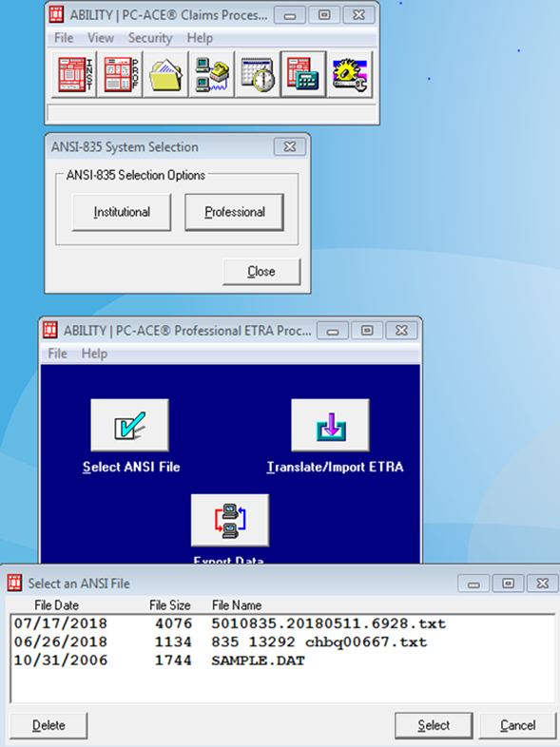The height and width of the screenshot is (747, 560).
Task: Click the Translate/Import ETRA download icon
Action: 330,425
